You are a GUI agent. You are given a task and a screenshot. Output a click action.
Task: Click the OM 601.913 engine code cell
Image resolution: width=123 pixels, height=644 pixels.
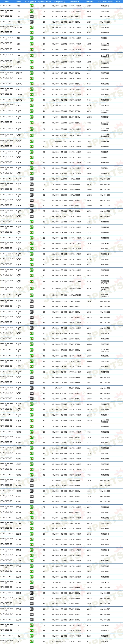105,179
